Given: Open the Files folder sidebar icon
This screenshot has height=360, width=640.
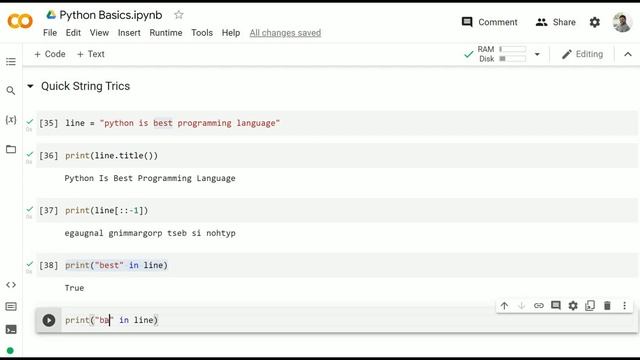Looking at the screenshot, I should click(x=11, y=149).
